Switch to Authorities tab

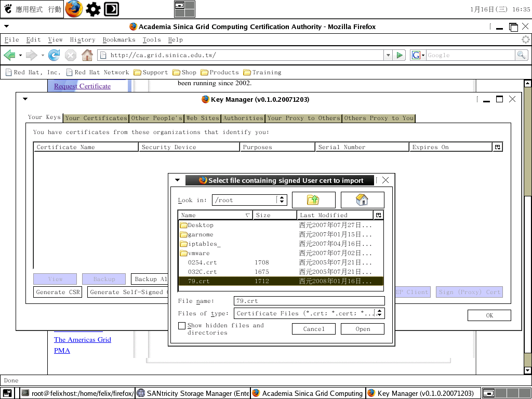coord(243,118)
